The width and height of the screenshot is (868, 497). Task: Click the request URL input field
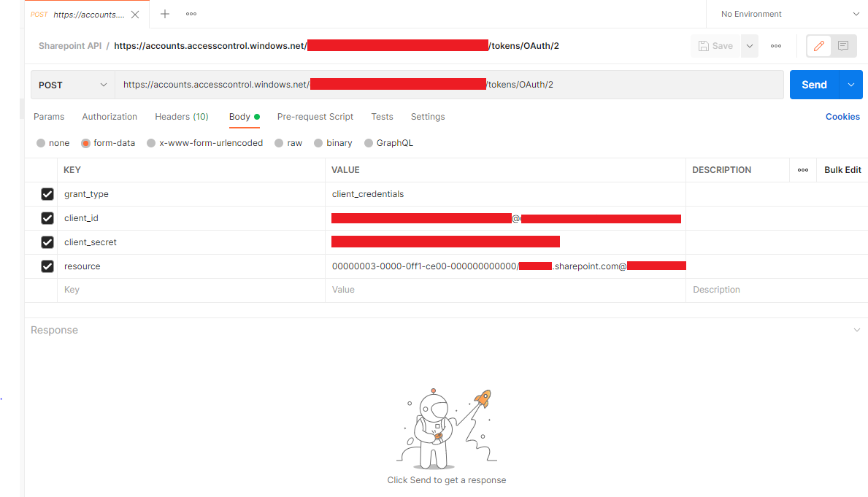click(449, 85)
